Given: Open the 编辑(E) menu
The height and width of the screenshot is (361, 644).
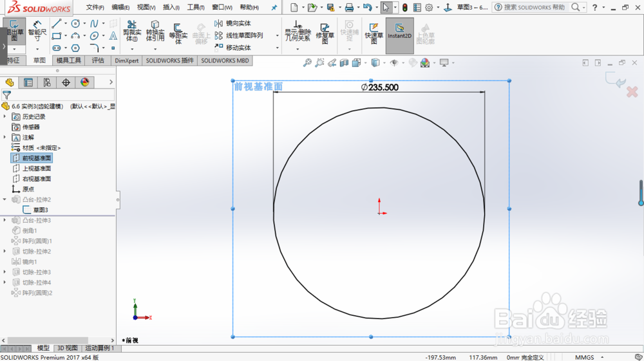Looking at the screenshot, I should click(x=121, y=7).
